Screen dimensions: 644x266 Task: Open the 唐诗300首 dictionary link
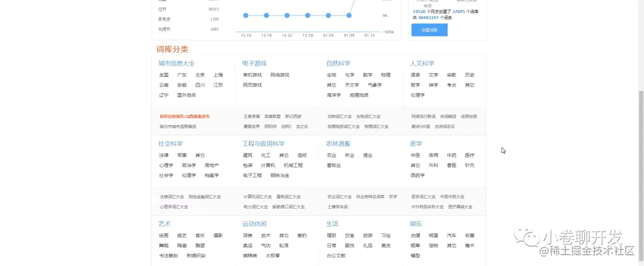[420, 126]
